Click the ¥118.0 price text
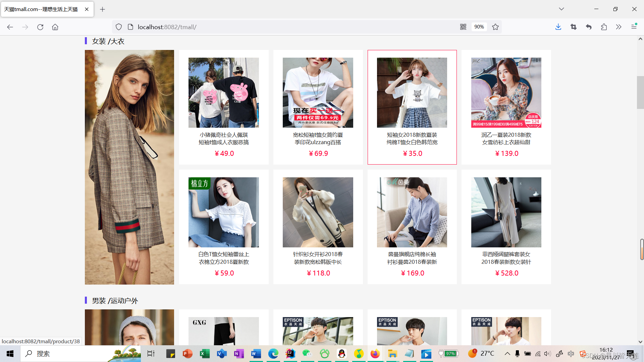This screenshot has width=644, height=362. pos(318,273)
